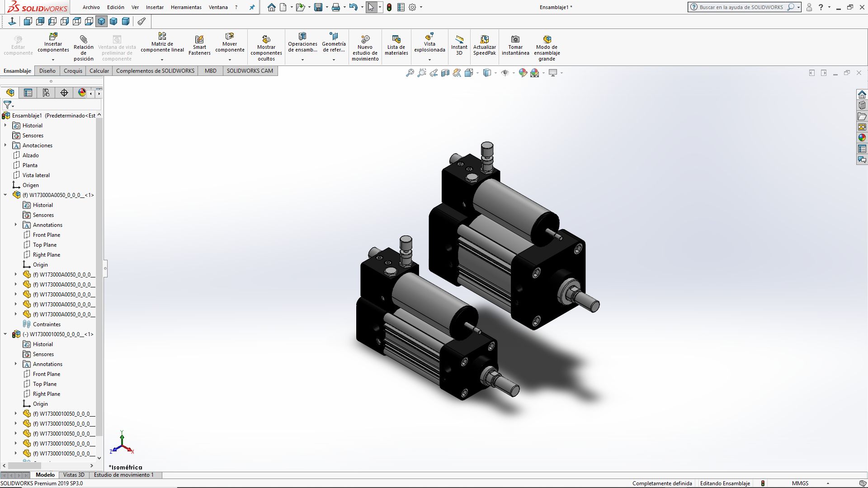
Task: Click MMGS units button in status bar
Action: coord(800,483)
